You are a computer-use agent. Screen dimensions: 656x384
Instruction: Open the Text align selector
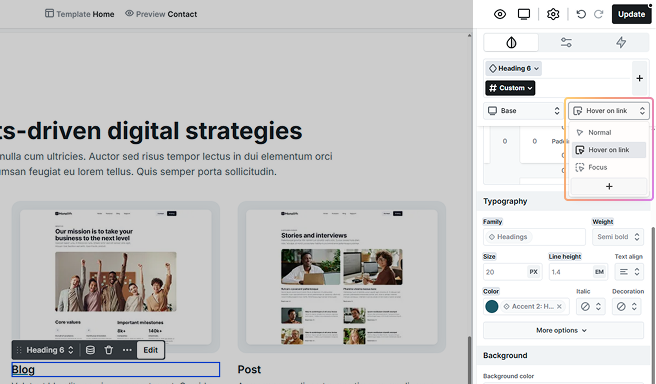pyautogui.click(x=629, y=272)
